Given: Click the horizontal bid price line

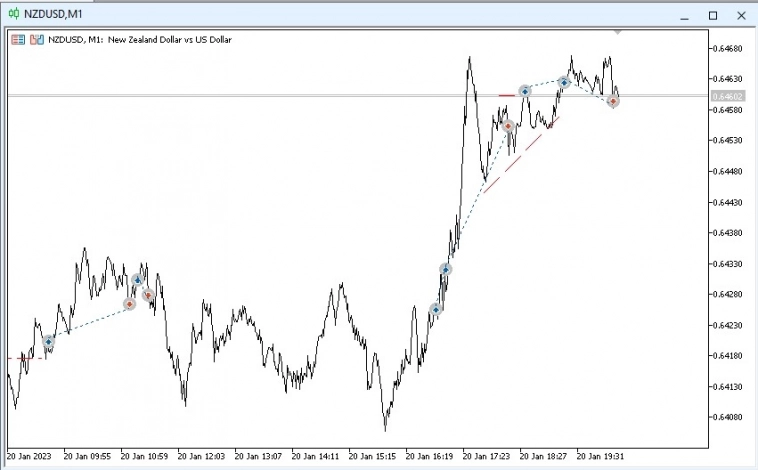Looking at the screenshot, I should click(x=300, y=95).
